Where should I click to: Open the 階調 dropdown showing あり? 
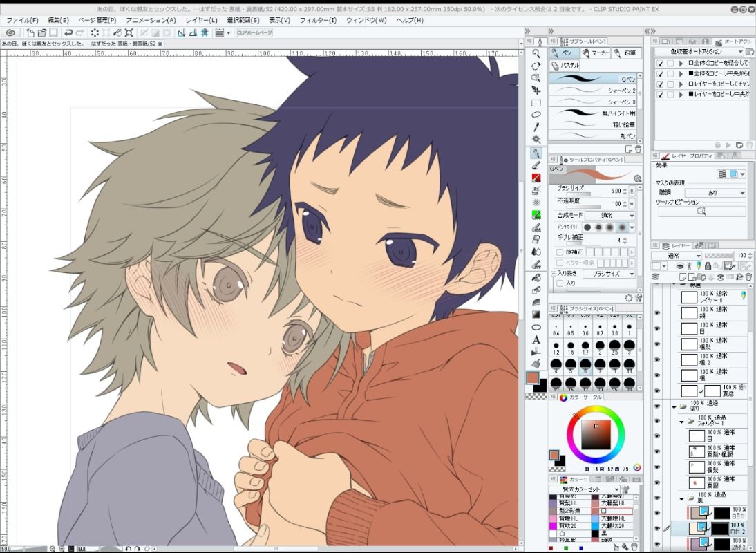[x=715, y=193]
